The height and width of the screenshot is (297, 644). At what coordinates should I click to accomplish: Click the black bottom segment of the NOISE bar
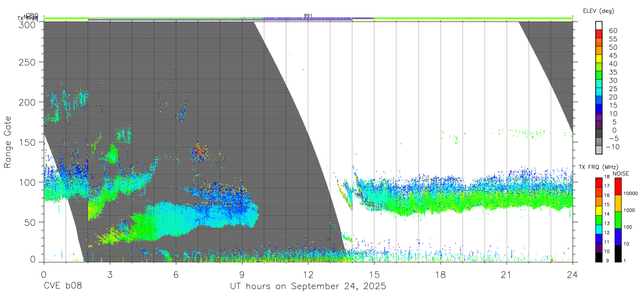618,253
